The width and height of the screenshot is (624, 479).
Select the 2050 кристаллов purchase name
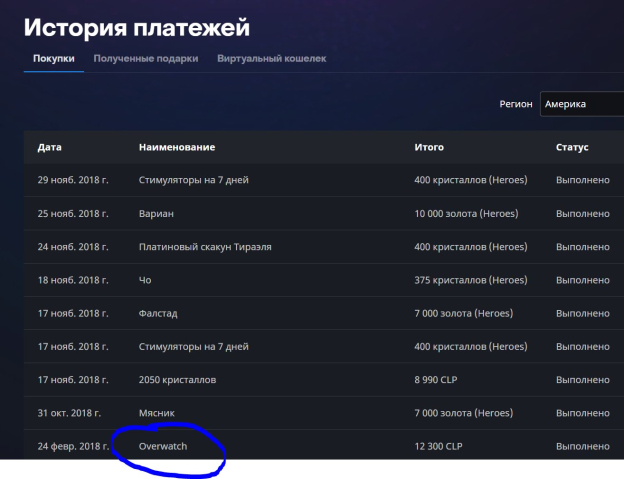(177, 380)
